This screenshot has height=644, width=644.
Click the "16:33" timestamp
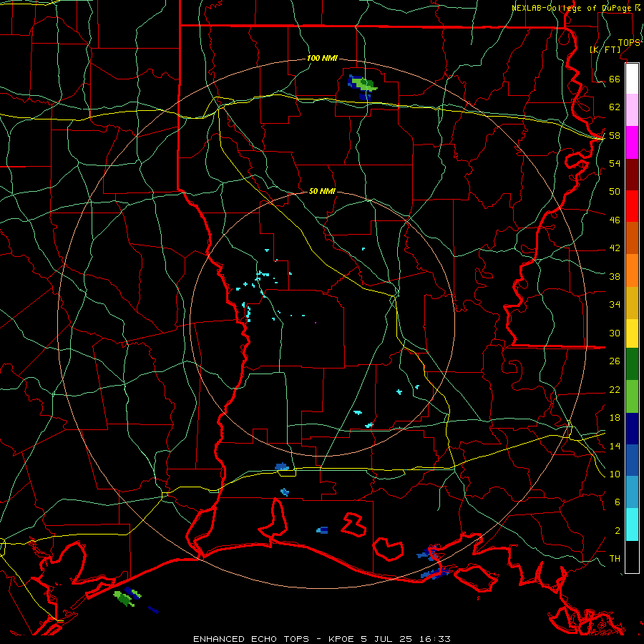(435, 639)
